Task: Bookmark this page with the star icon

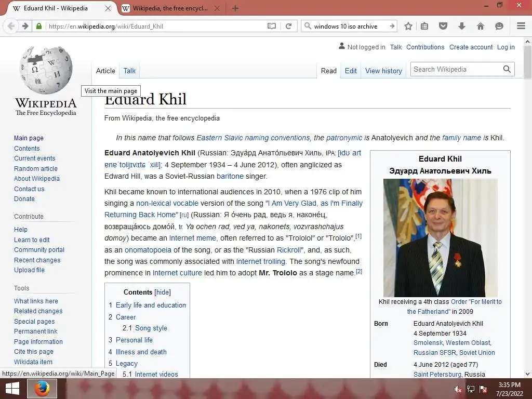Action: coord(408,26)
